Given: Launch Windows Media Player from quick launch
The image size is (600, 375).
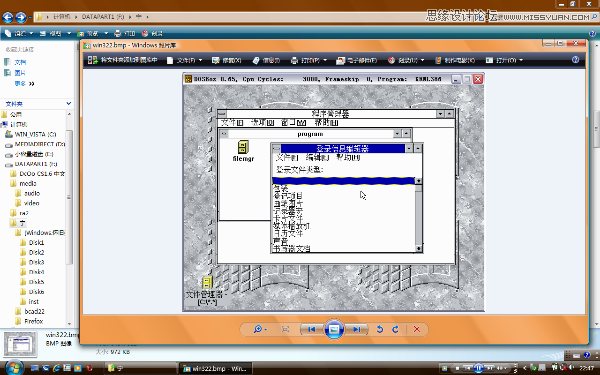Looking at the screenshot, I should pyautogui.click(x=78, y=368).
